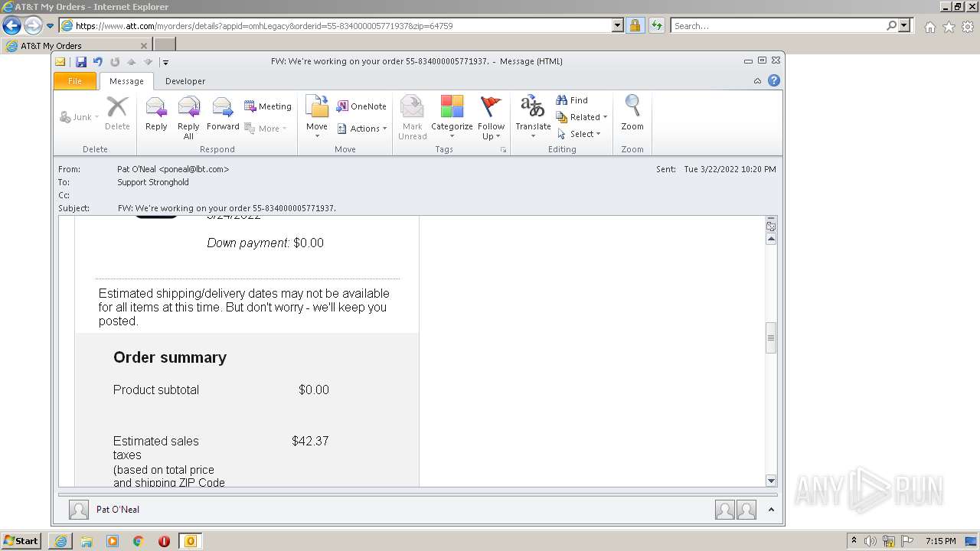The image size is (980, 551).
Task: Click the vertical scrollbar thumb in message
Action: point(771,337)
